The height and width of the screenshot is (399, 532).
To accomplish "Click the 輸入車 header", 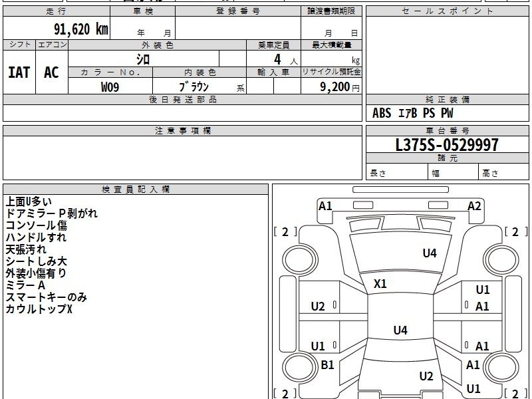I will pos(273,72).
